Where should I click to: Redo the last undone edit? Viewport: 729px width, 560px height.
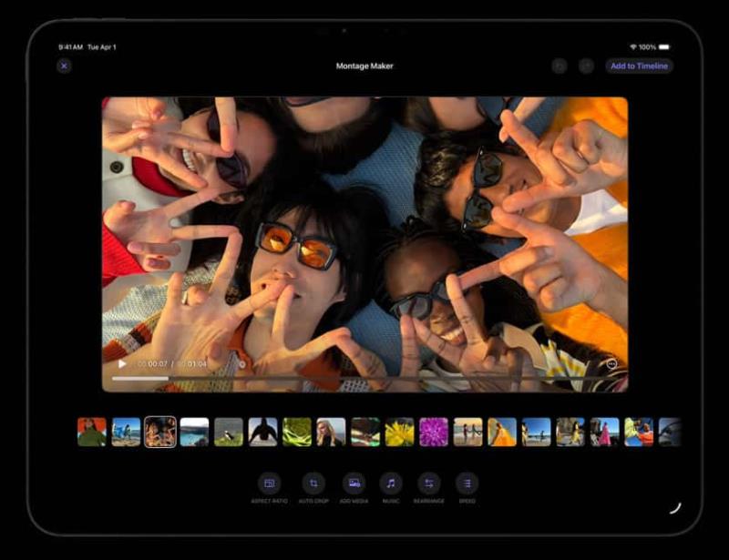(x=585, y=66)
